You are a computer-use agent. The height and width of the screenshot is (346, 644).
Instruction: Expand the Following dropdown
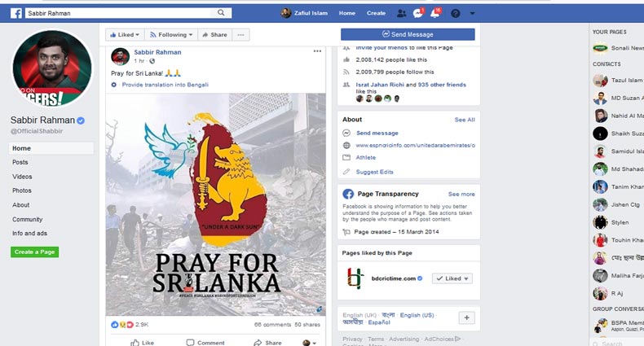click(x=171, y=35)
